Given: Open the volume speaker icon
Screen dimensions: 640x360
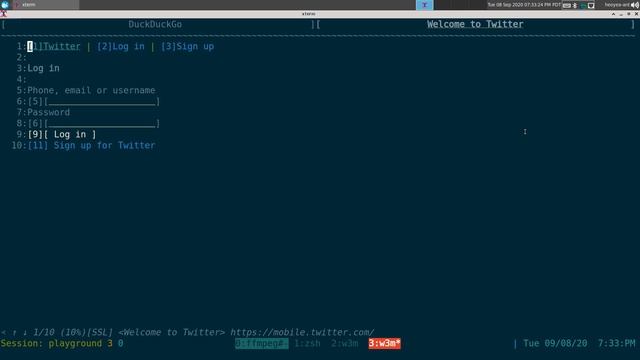Looking at the screenshot, I should pos(635,5).
